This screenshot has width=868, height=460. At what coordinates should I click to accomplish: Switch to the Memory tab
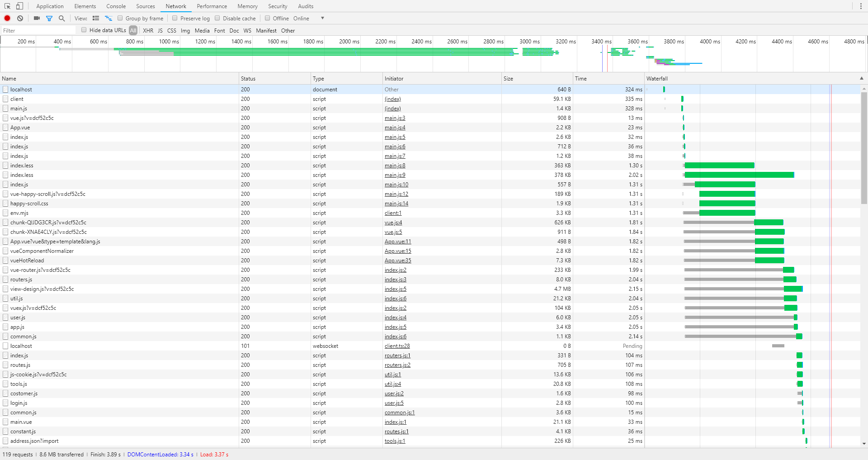pos(248,6)
